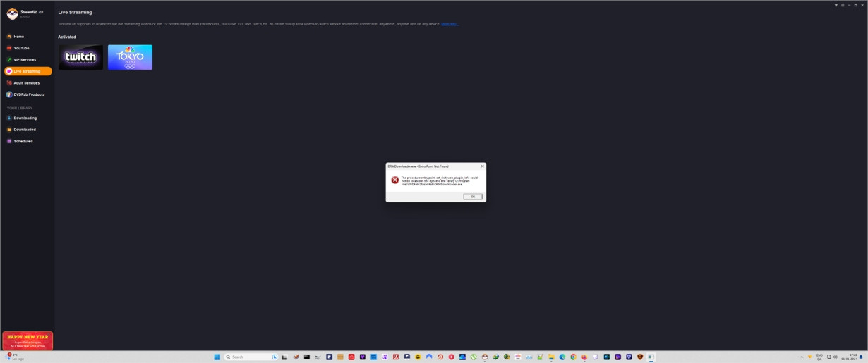
Task: Open the YouTube section in sidebar
Action: coord(21,48)
